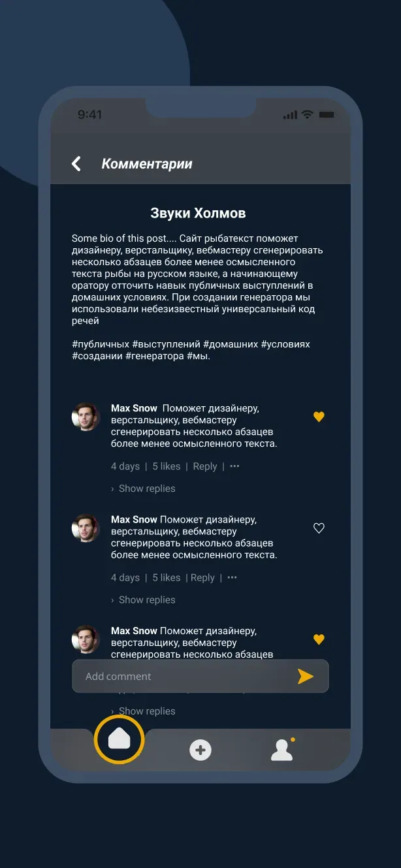Screen dimensions: 401x868
Task: Reply to the second Max Snow comment
Action: [202, 577]
